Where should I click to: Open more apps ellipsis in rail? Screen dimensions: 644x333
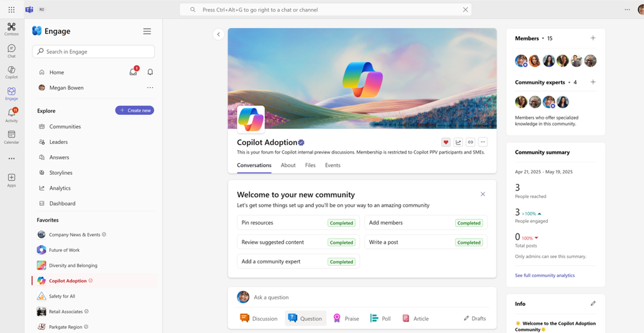(12, 159)
